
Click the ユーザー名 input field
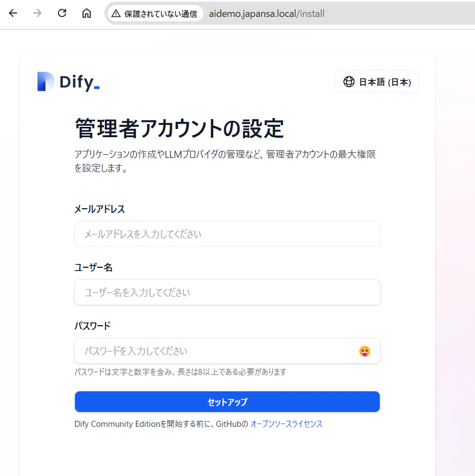click(227, 292)
